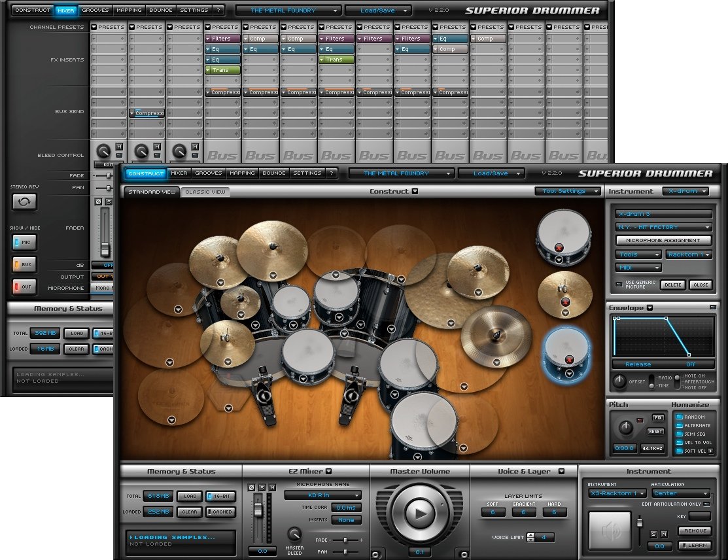Enable Edit Articulation Only checkbox
Screen dimensions: 728x560
click(x=706, y=504)
